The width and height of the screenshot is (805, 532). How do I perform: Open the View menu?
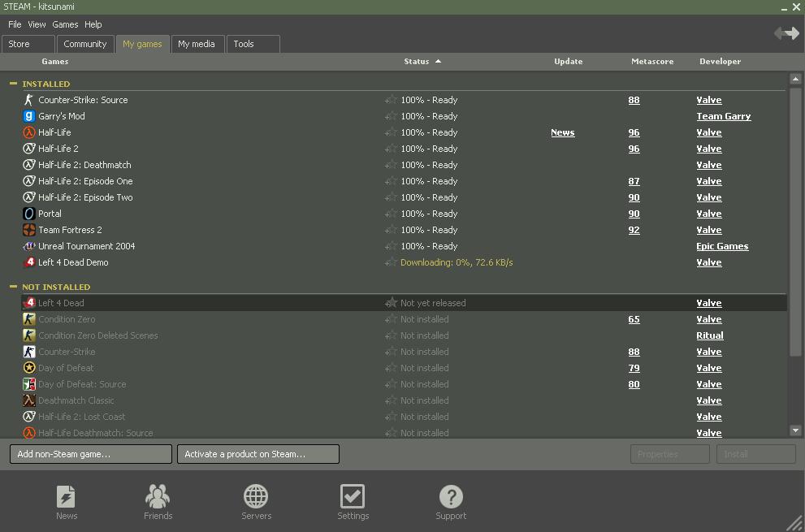click(37, 24)
